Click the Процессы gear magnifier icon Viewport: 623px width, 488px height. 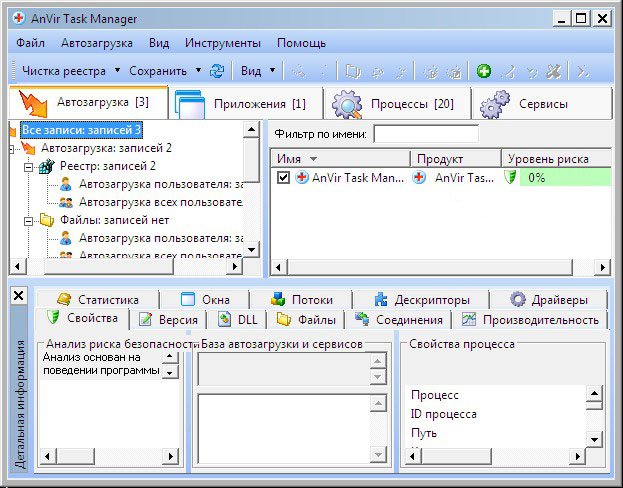(x=346, y=104)
